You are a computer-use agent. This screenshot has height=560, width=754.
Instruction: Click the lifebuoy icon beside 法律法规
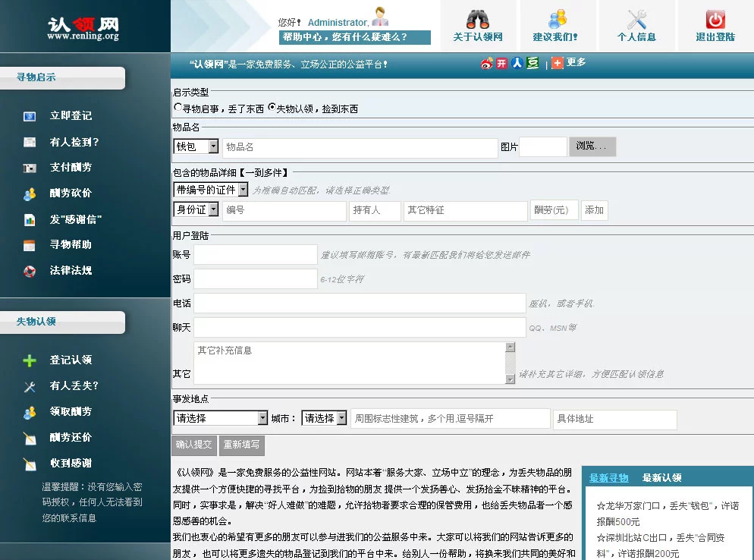[x=30, y=271]
